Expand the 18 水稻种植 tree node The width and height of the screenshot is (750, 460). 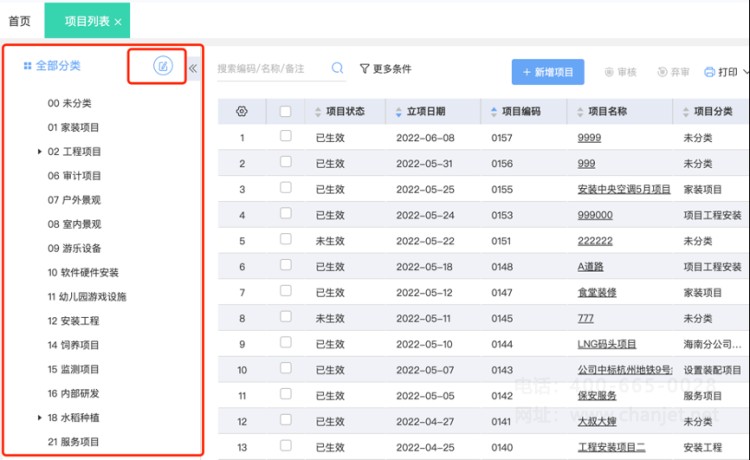tap(40, 417)
